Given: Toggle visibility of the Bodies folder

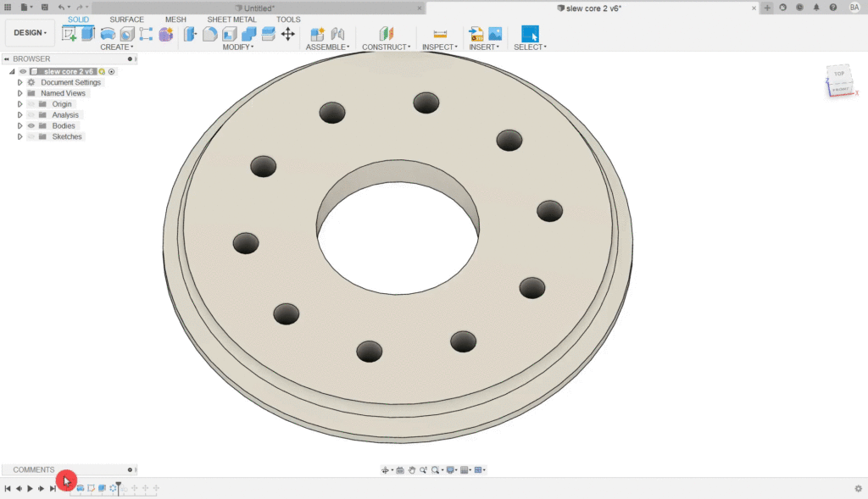Looking at the screenshot, I should [x=31, y=125].
